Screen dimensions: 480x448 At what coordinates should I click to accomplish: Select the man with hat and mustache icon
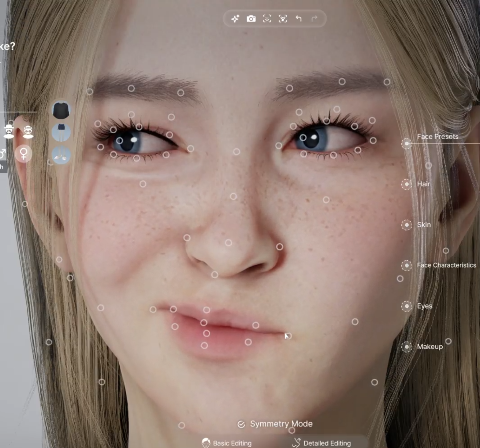(9, 132)
